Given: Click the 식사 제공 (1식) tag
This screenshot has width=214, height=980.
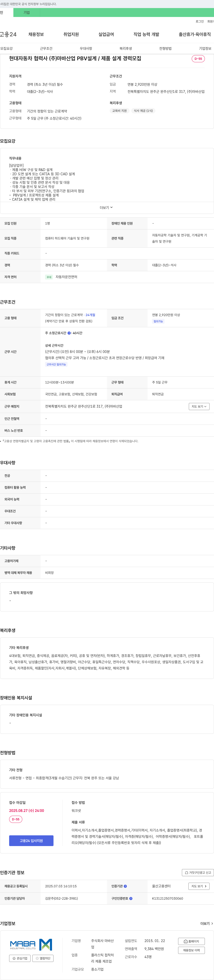Looking at the screenshot, I should (143, 111).
